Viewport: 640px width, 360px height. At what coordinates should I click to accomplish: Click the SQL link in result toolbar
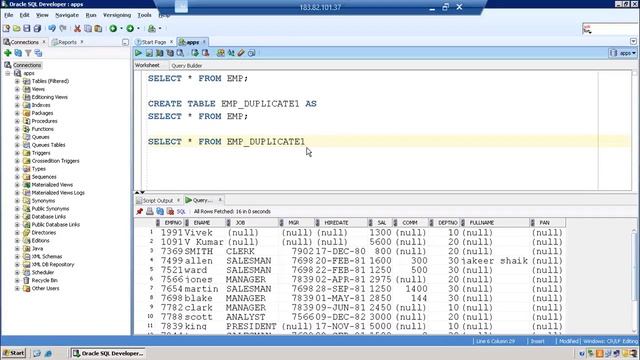coord(181,211)
